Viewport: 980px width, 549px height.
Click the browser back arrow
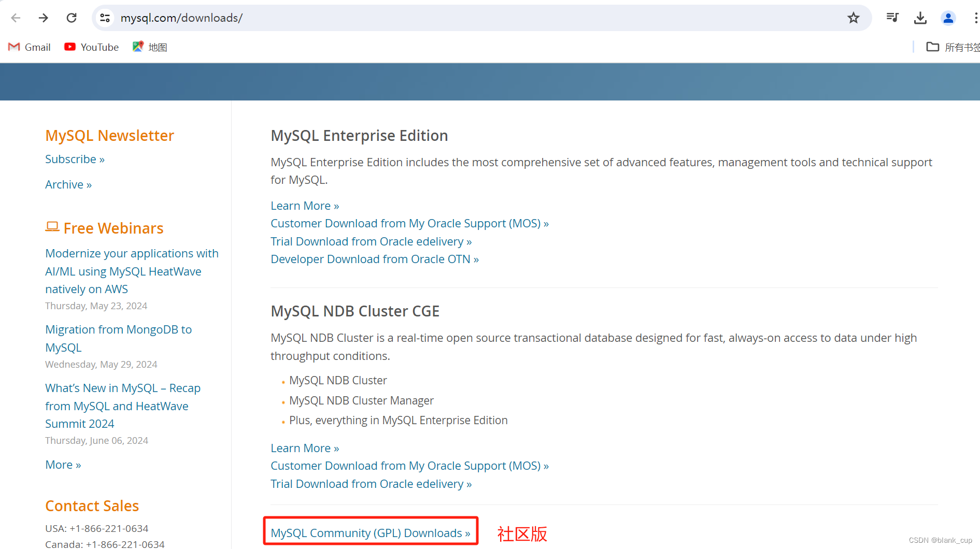pyautogui.click(x=16, y=18)
